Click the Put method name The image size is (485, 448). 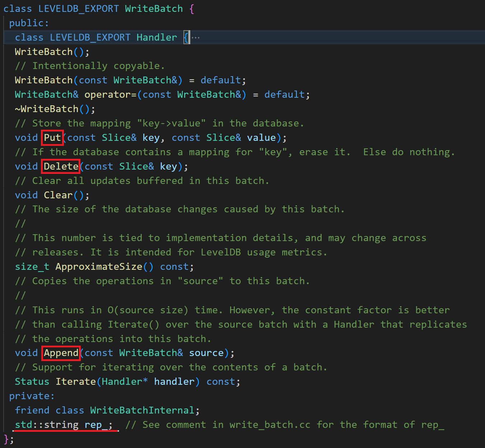coord(52,138)
